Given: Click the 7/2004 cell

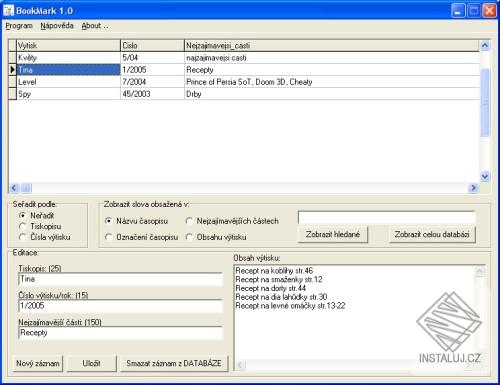Looking at the screenshot, I should (x=152, y=82).
